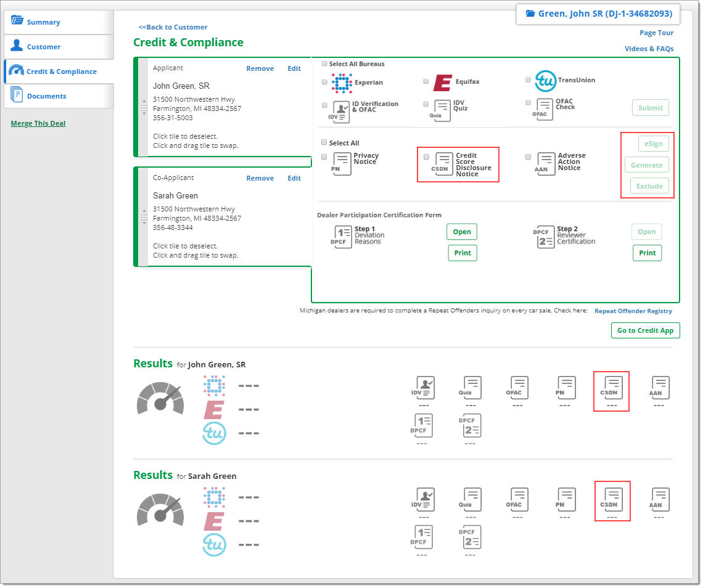Remove the Applicant John Green
This screenshot has width=703, height=588.
260,68
